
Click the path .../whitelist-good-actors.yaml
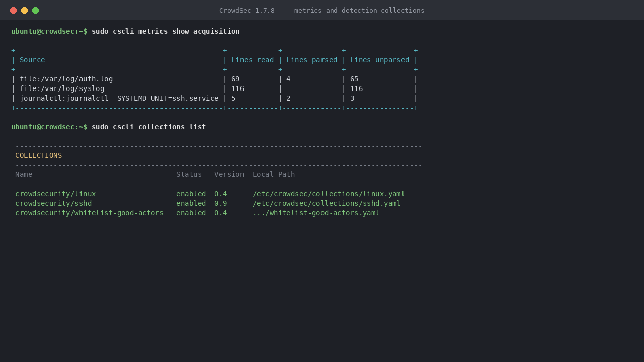point(316,213)
